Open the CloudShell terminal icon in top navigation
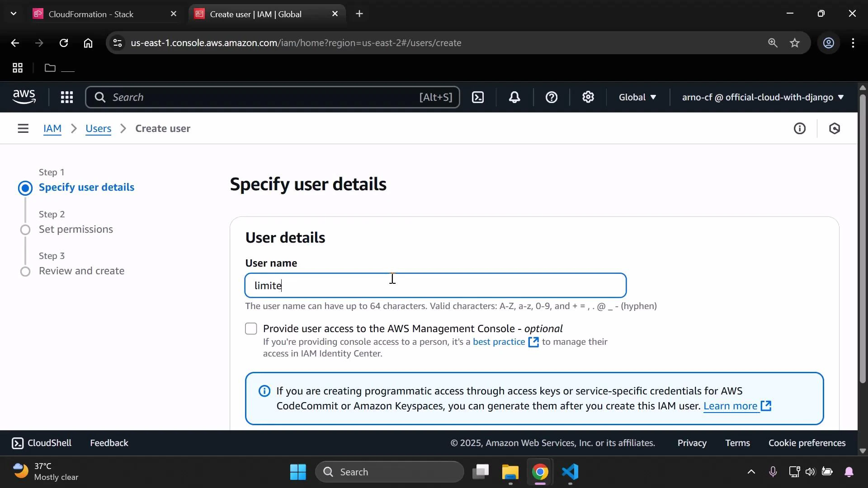Screen dimensions: 868x488 pyautogui.click(x=478, y=97)
